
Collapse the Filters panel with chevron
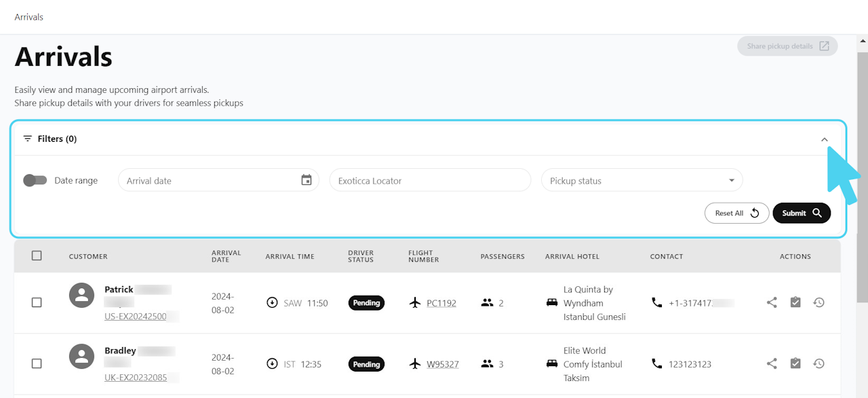825,139
